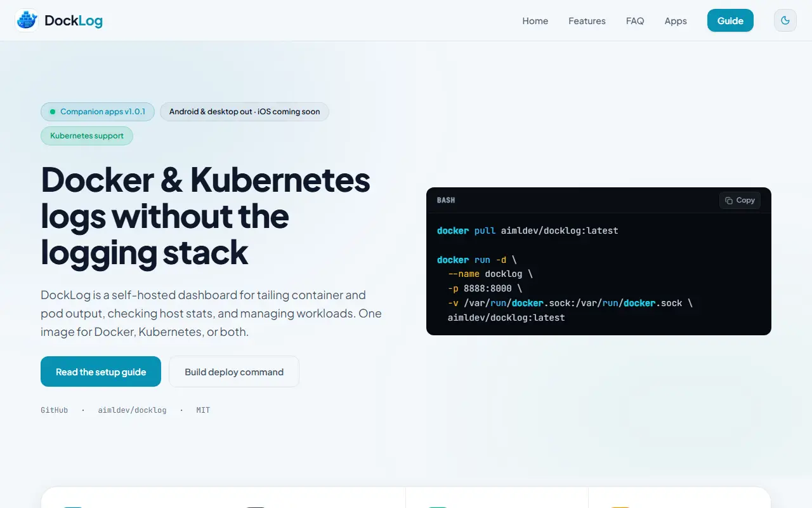Click the Kubernetes support badge
812x508 pixels.
[x=87, y=136]
